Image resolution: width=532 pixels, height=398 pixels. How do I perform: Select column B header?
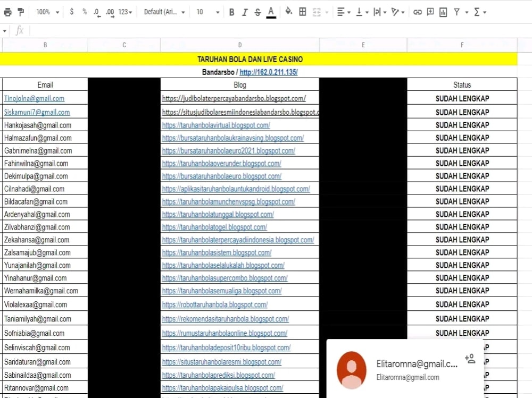click(x=45, y=45)
